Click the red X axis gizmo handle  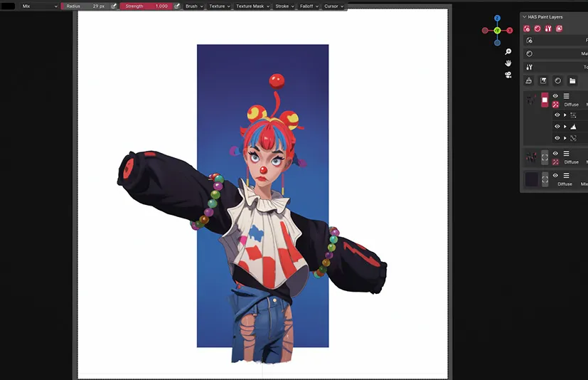pos(510,31)
